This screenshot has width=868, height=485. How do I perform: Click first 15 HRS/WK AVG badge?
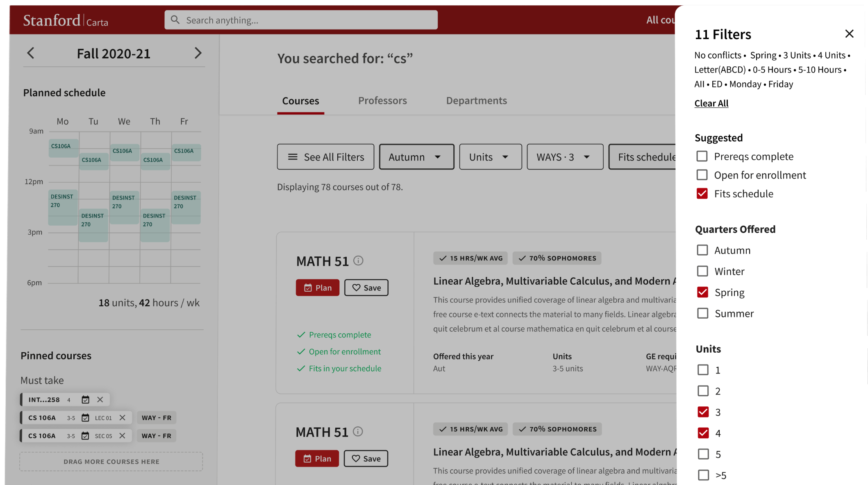click(470, 258)
